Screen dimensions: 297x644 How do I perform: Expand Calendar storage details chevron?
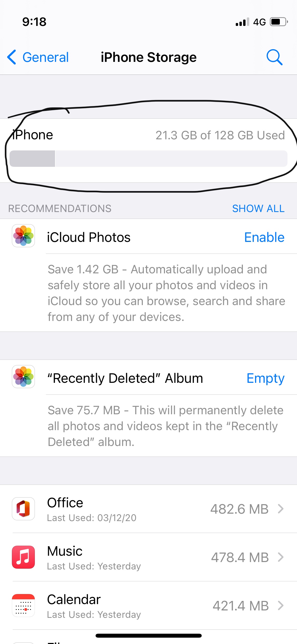point(281,605)
